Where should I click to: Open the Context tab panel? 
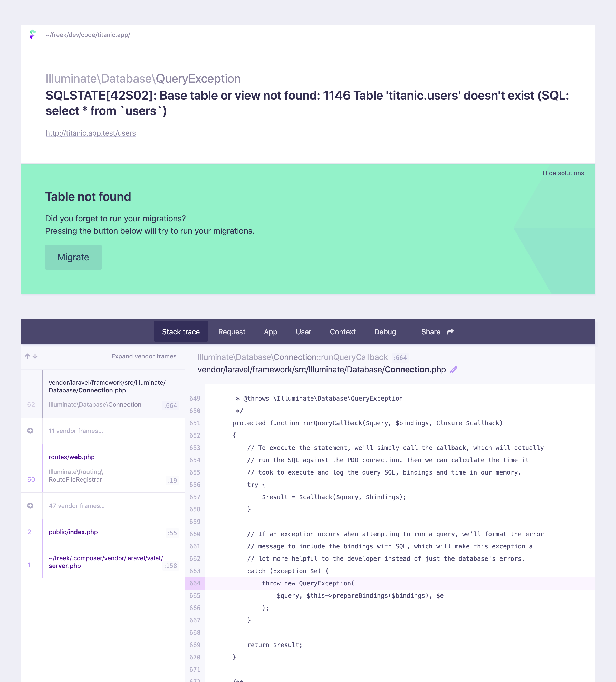pos(343,332)
